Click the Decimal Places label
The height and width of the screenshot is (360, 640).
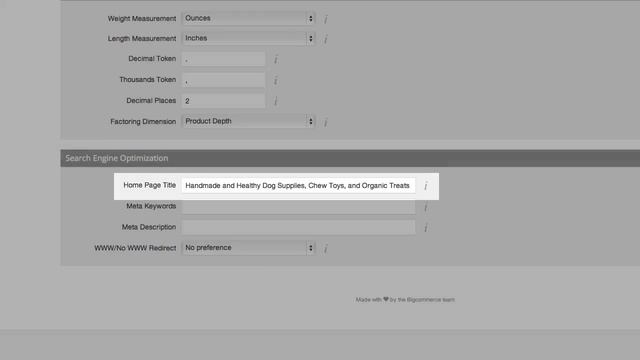(151, 100)
